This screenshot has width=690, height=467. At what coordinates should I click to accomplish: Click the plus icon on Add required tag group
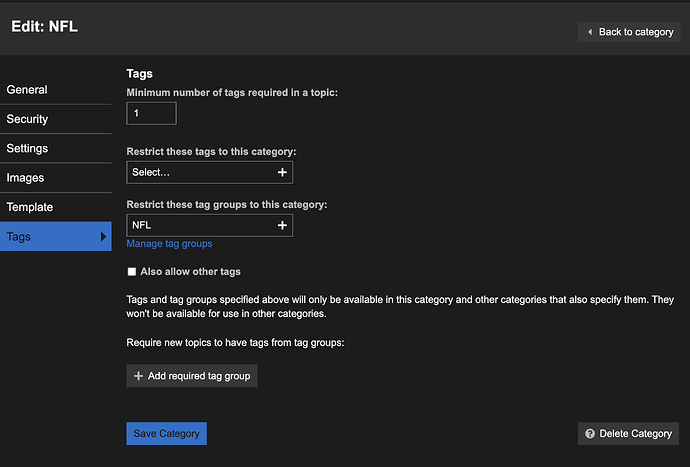click(139, 376)
